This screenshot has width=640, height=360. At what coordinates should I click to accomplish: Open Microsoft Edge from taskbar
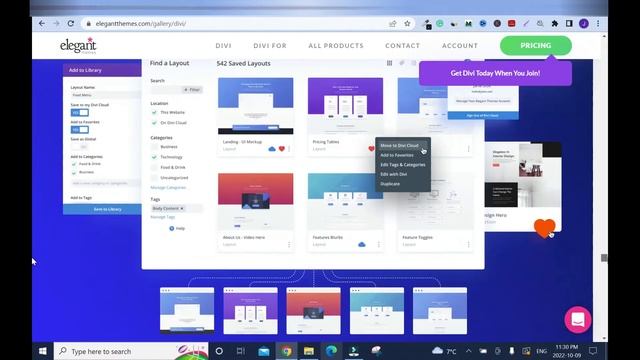[331, 351]
